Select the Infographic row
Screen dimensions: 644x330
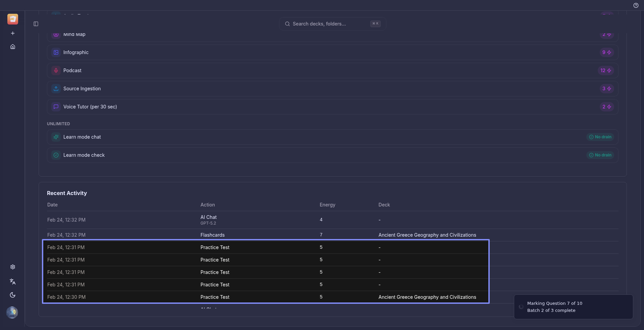332,52
